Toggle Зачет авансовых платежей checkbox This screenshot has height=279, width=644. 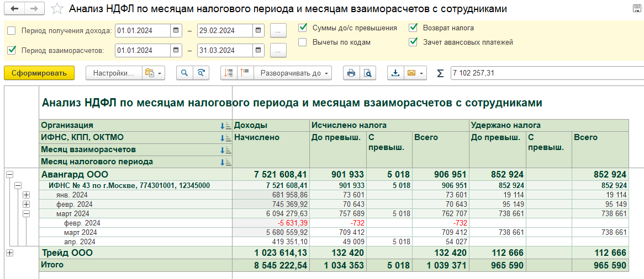(x=413, y=42)
